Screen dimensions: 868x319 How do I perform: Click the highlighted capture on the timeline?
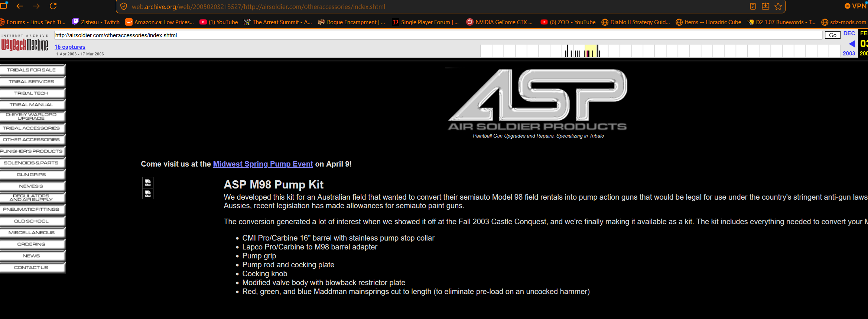pos(590,51)
